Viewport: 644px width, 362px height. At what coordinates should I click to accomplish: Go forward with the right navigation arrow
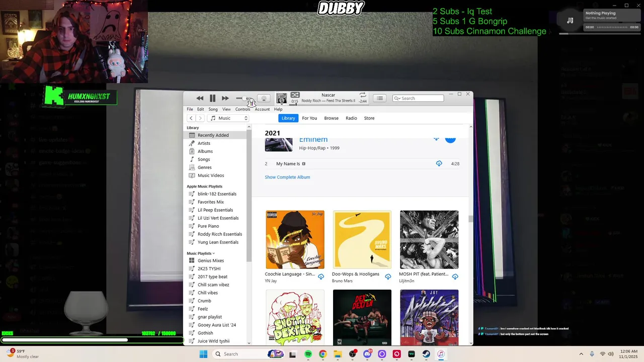200,118
